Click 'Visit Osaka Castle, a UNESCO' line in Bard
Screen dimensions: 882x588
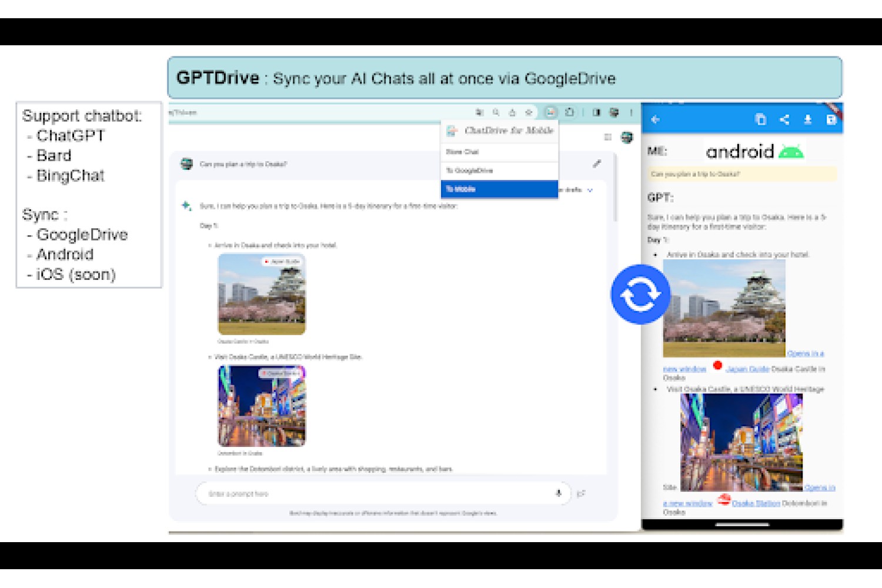point(288,357)
